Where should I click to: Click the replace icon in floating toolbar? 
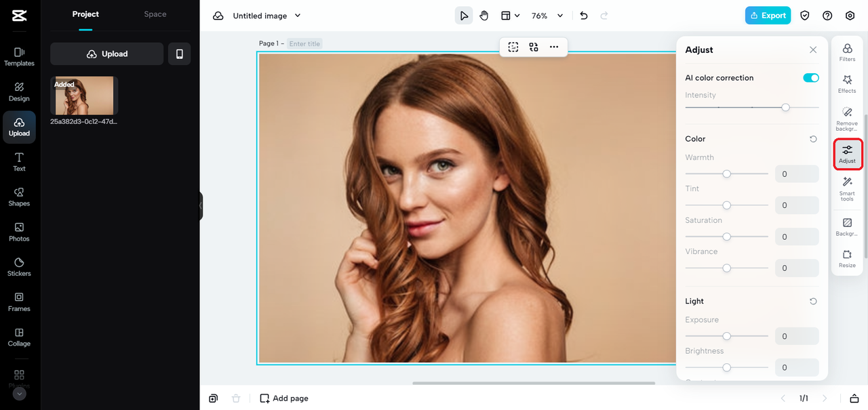(x=534, y=47)
